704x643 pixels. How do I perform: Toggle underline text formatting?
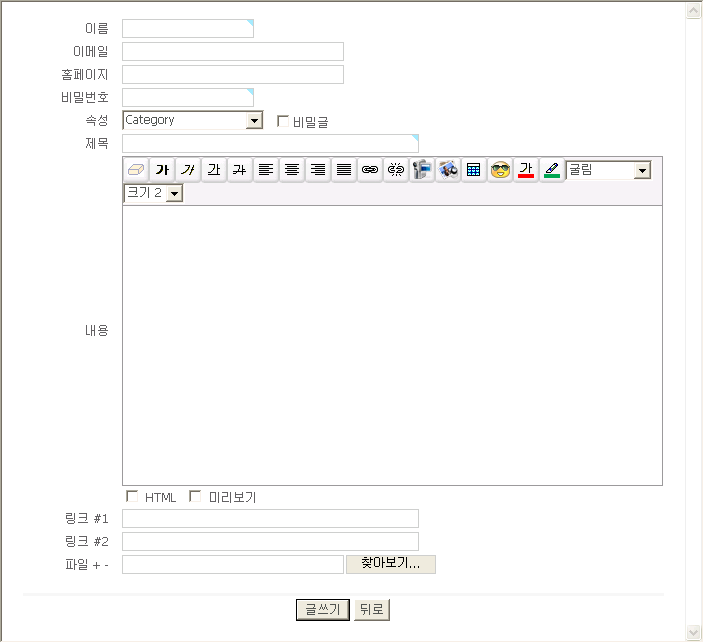click(x=214, y=170)
